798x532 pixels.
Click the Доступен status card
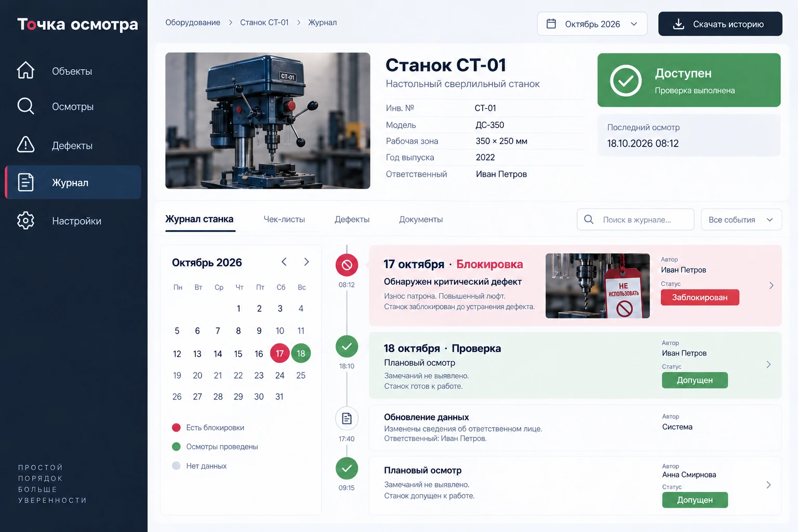click(x=689, y=81)
